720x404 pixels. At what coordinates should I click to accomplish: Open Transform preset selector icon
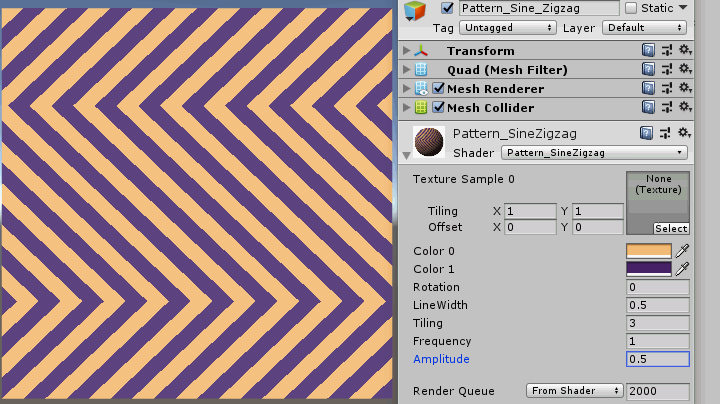[x=667, y=50]
